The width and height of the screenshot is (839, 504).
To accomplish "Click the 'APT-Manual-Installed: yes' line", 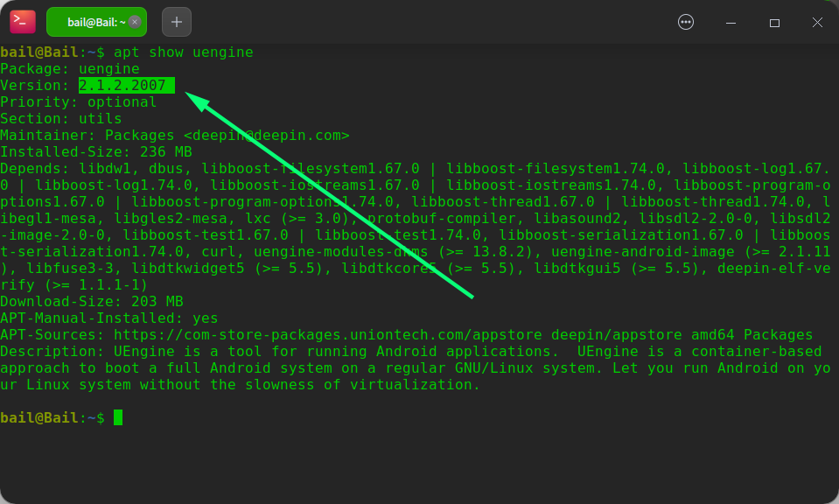I will 109,318.
